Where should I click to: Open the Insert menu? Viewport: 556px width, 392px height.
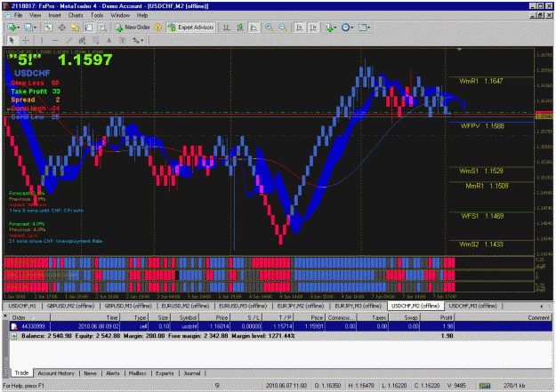tap(54, 15)
